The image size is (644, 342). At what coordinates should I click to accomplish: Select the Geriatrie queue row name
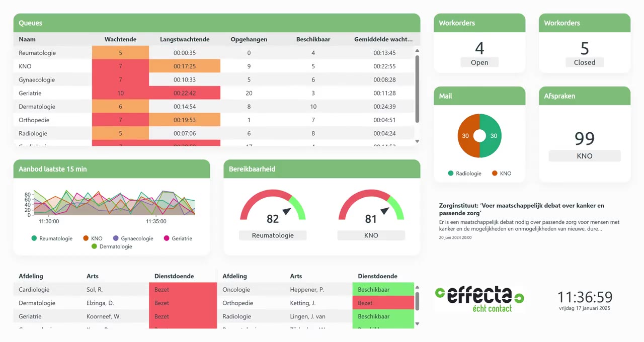click(30, 93)
